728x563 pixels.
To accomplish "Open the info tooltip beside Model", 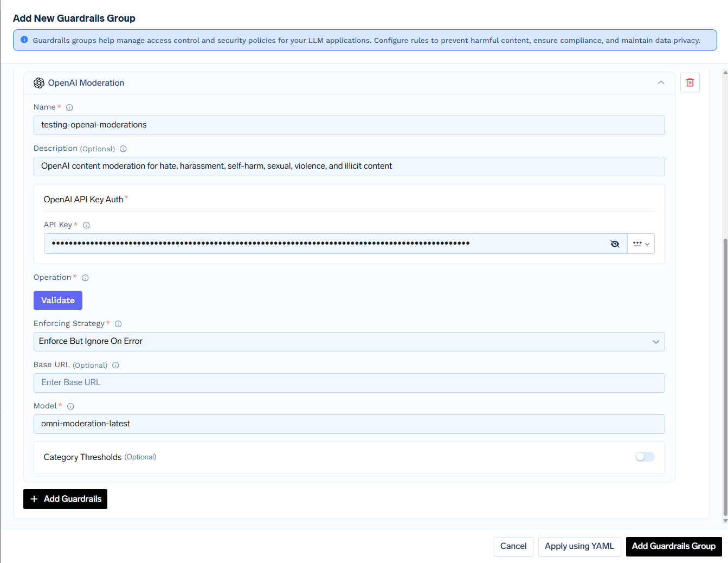I will click(70, 406).
